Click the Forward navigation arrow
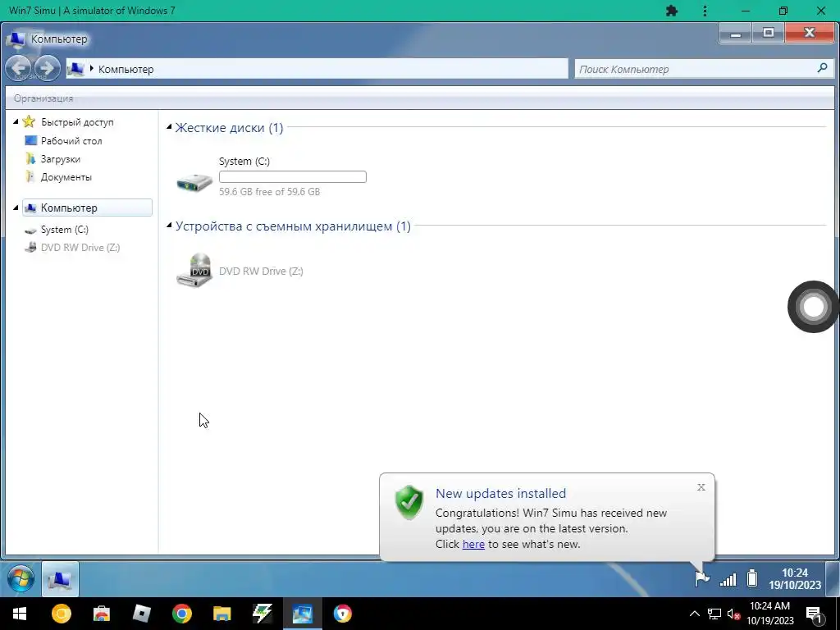 pos(47,69)
